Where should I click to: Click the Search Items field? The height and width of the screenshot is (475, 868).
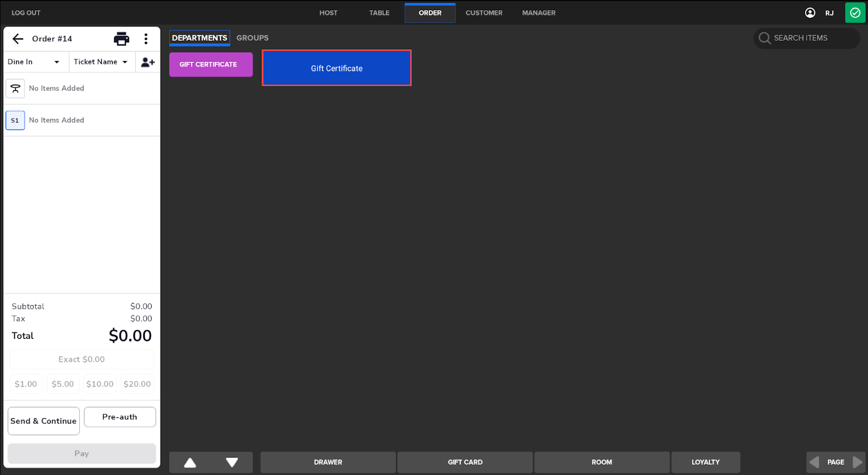(807, 38)
